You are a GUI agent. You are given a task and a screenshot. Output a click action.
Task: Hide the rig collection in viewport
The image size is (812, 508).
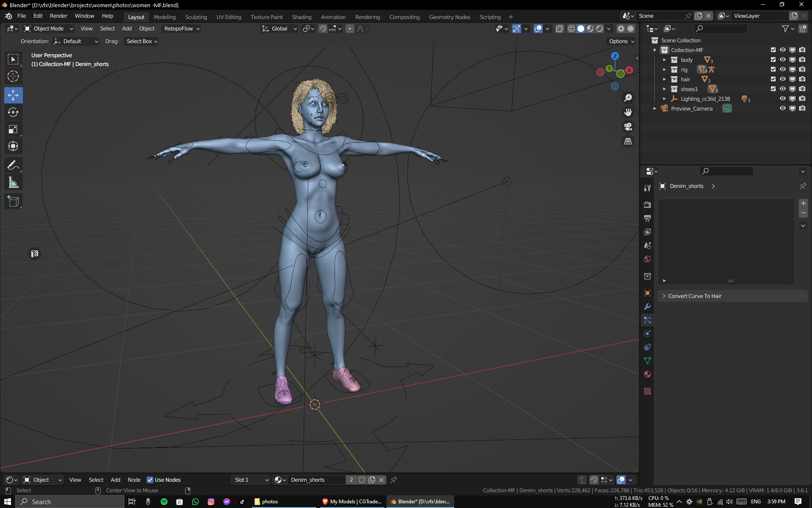coord(782,69)
